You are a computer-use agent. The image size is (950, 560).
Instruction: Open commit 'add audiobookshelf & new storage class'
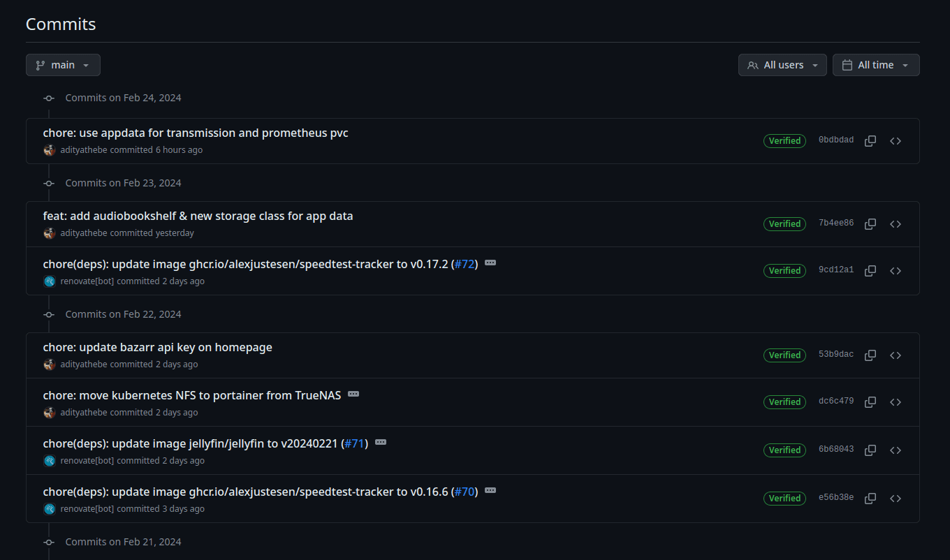(x=198, y=216)
